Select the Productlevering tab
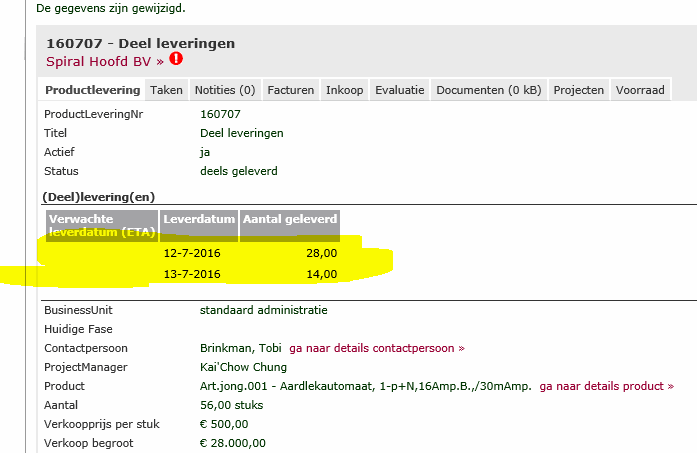 92,90
